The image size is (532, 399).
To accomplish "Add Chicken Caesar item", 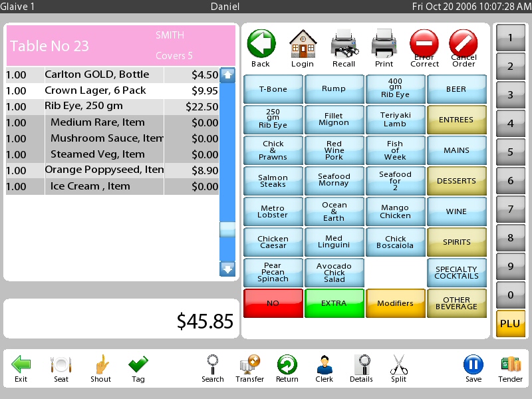I will (x=273, y=242).
